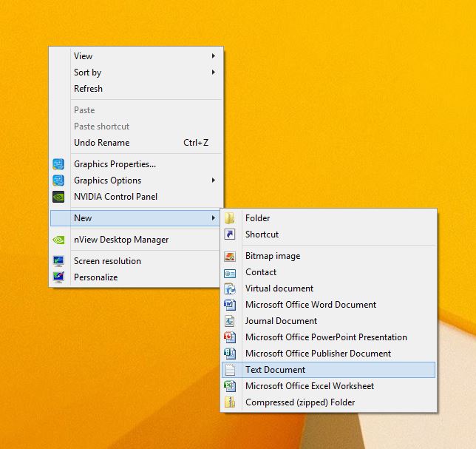Viewport: 476px width, 449px height.
Task: Launch NVIDIA Control Panel entry
Action: coord(136,197)
